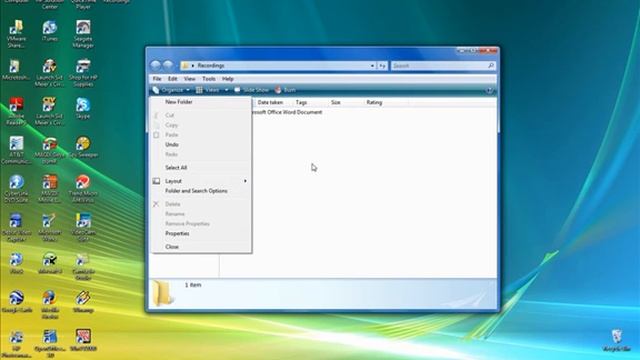The width and height of the screenshot is (640, 360).
Task: Choose Select All in Organize menu
Action: 176,167
